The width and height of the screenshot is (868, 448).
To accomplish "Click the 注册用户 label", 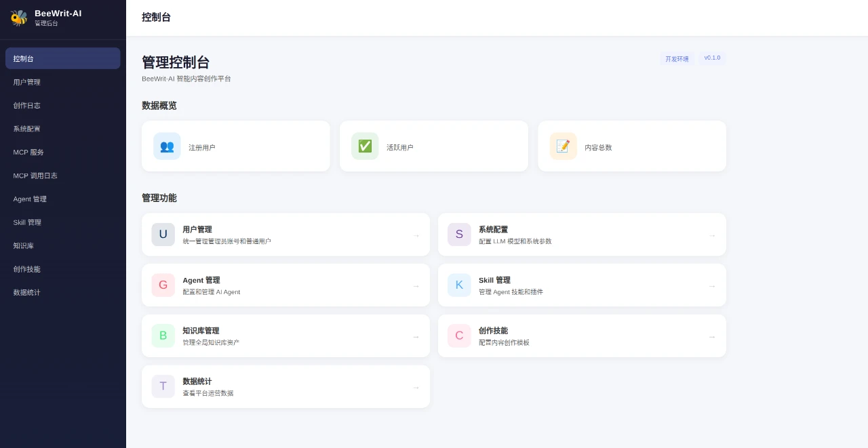I will tap(201, 147).
